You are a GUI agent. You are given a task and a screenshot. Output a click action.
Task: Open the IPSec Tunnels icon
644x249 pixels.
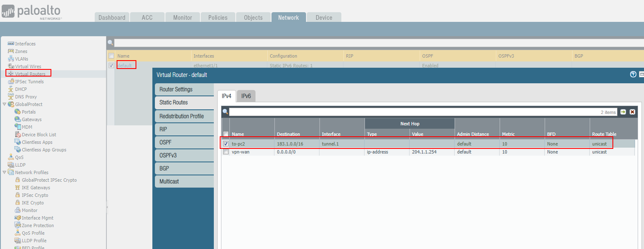(11, 82)
